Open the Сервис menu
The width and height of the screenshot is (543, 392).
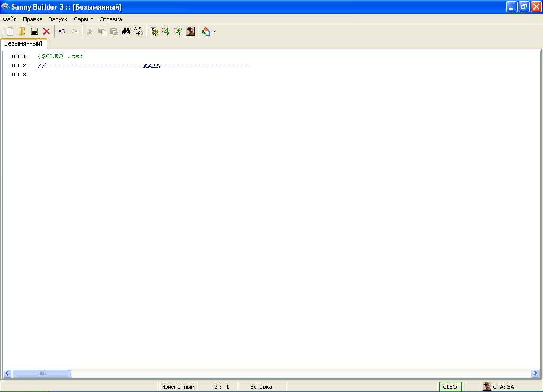click(83, 19)
